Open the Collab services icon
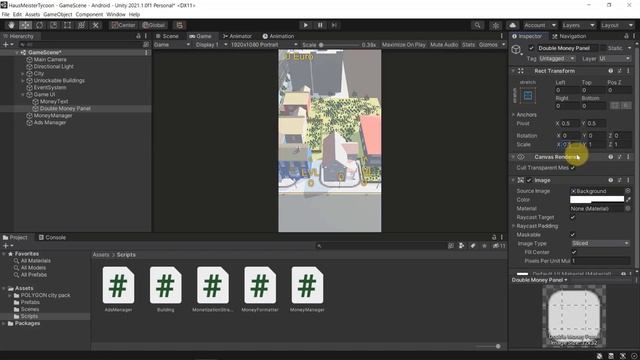This screenshot has width=640, height=360. point(495,25)
